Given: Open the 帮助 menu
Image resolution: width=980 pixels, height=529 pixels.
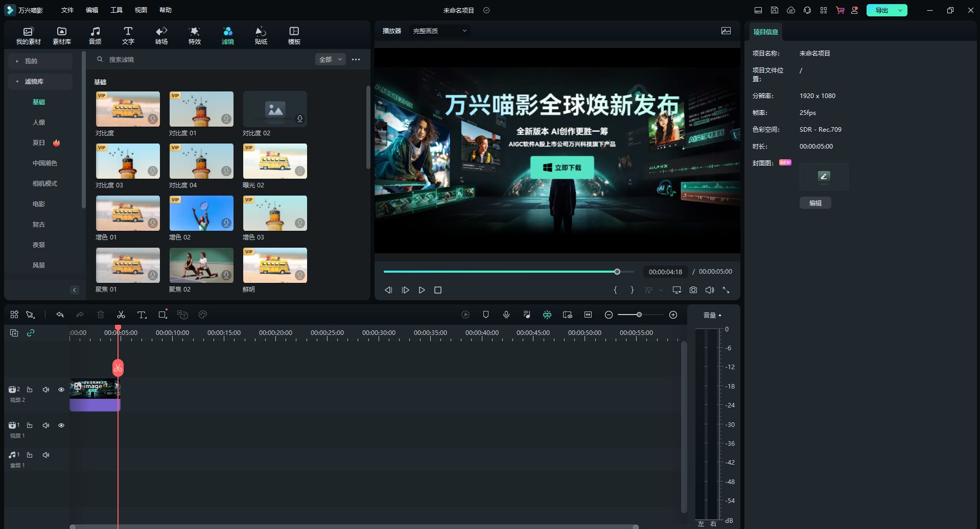Looking at the screenshot, I should pos(166,10).
